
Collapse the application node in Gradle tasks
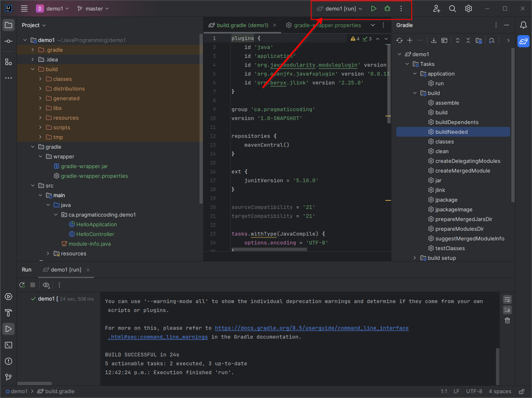[415, 74]
